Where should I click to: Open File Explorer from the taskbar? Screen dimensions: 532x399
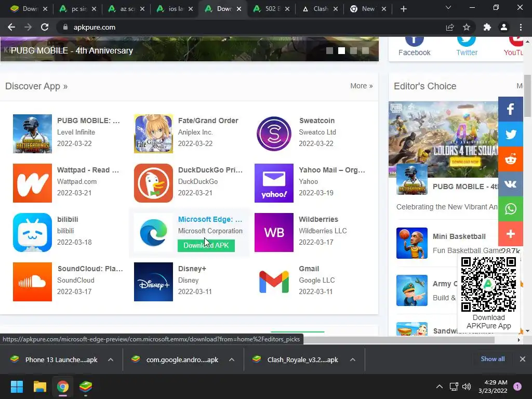pyautogui.click(x=39, y=387)
